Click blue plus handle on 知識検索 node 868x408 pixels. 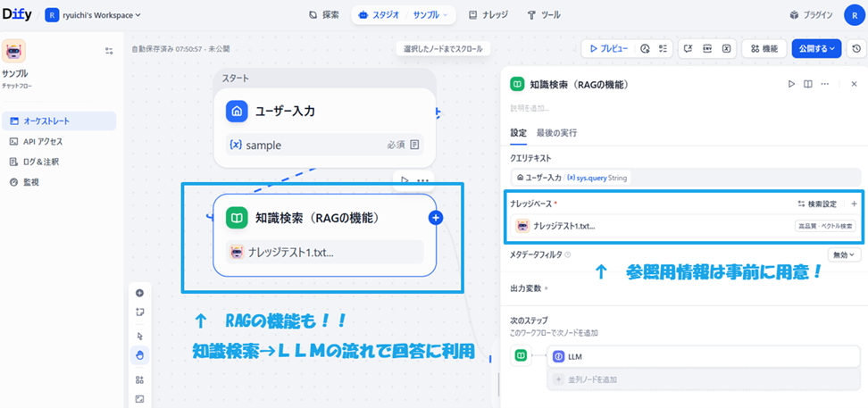click(436, 218)
